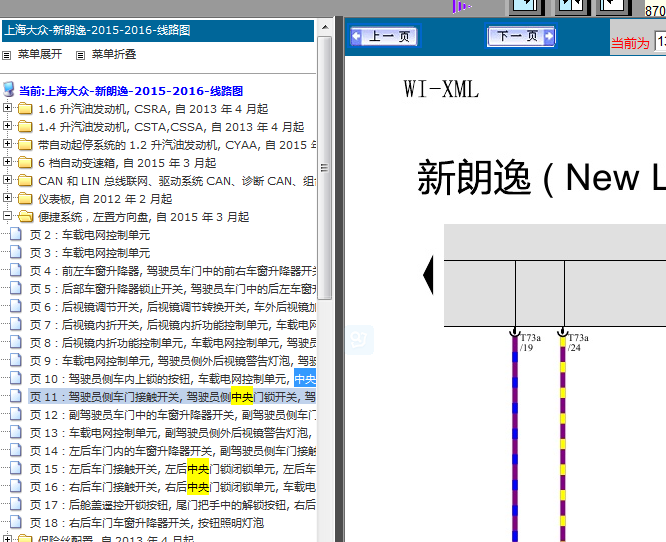Open 页 11：驾驶员侧车门接触开关 page
This screenshot has width=666, height=542.
coord(173,397)
